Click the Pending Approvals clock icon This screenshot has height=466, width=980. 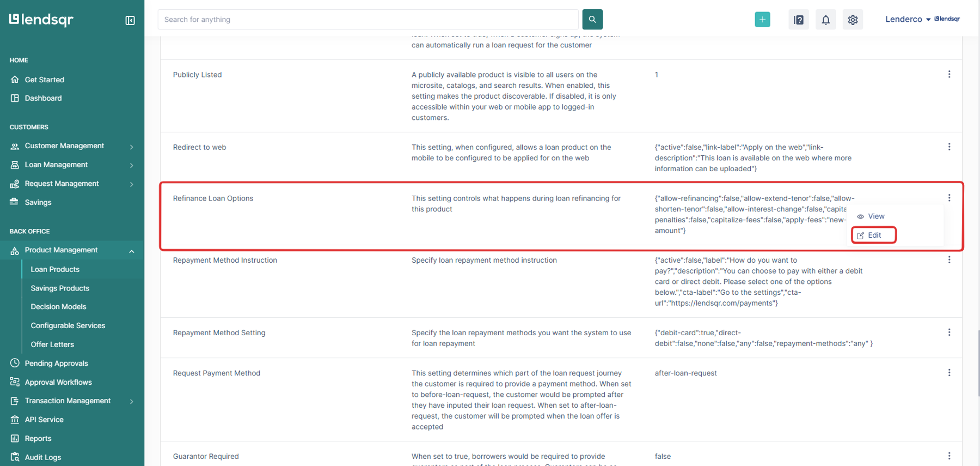tap(15, 363)
